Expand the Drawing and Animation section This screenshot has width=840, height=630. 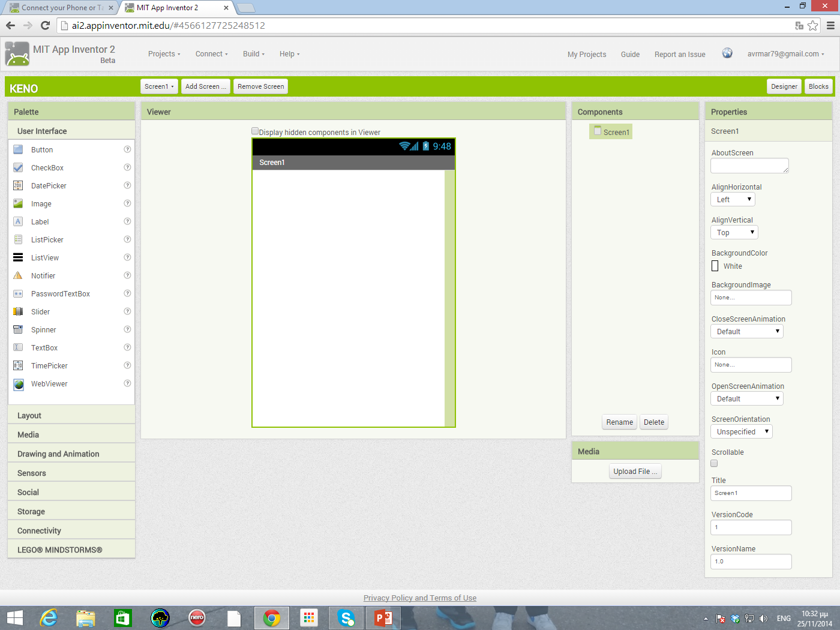[x=71, y=454]
